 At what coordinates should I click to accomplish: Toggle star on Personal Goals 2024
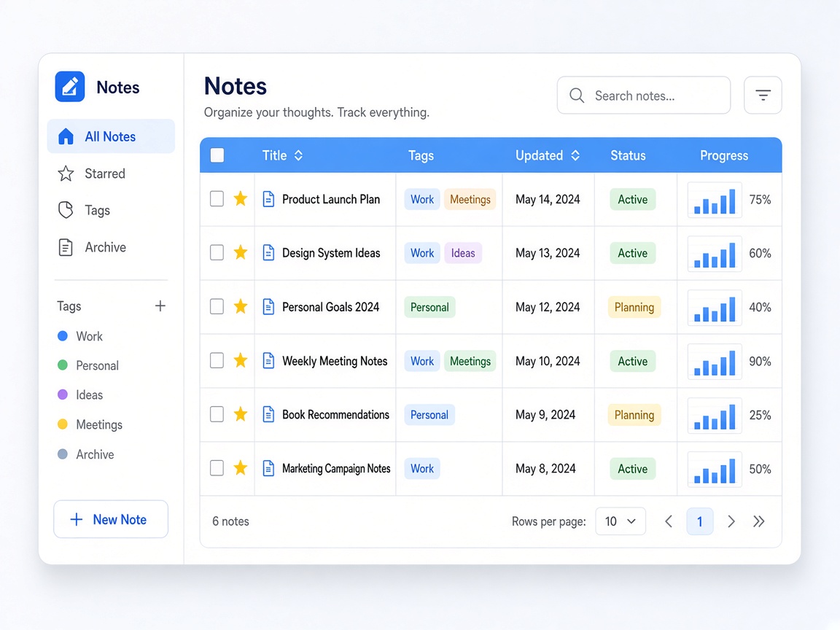[241, 306]
